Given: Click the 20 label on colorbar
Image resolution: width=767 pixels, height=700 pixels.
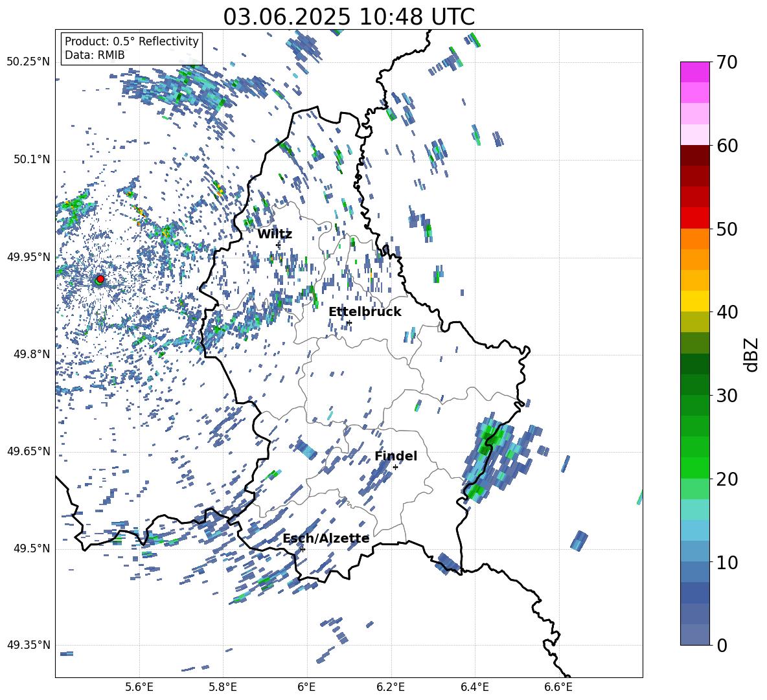Looking at the screenshot, I should 726,479.
